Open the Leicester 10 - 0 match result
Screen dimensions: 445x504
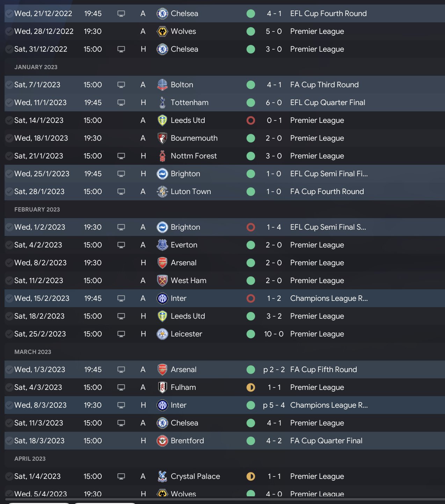click(273, 334)
